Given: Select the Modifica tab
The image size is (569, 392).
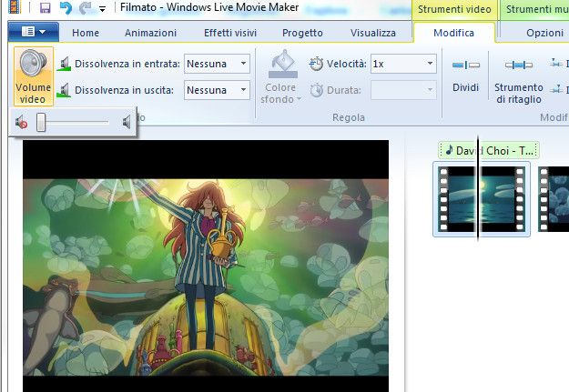Looking at the screenshot, I should [453, 33].
